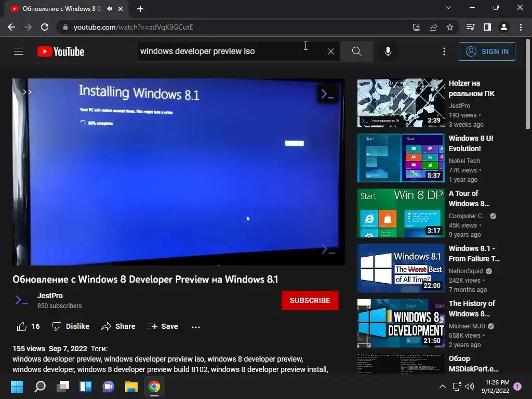Screen dimensions: 532x399
Task: Open the JestPro channel name link
Action: 50,296
